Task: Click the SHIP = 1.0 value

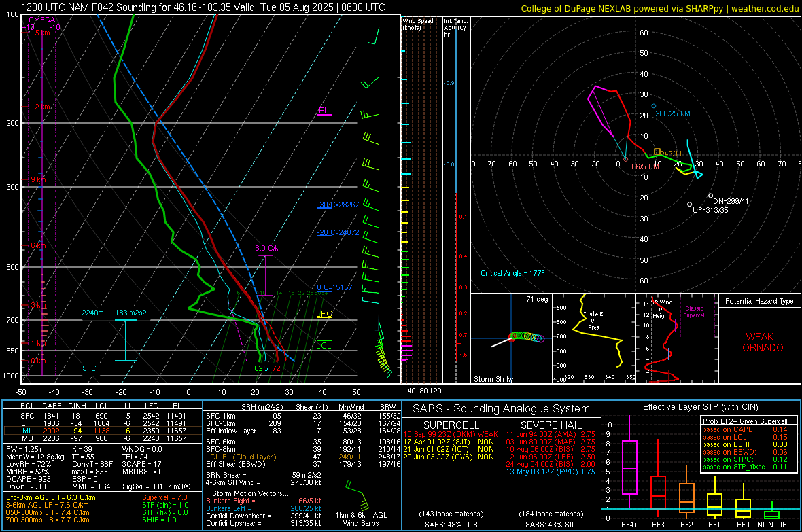Action: [x=159, y=520]
